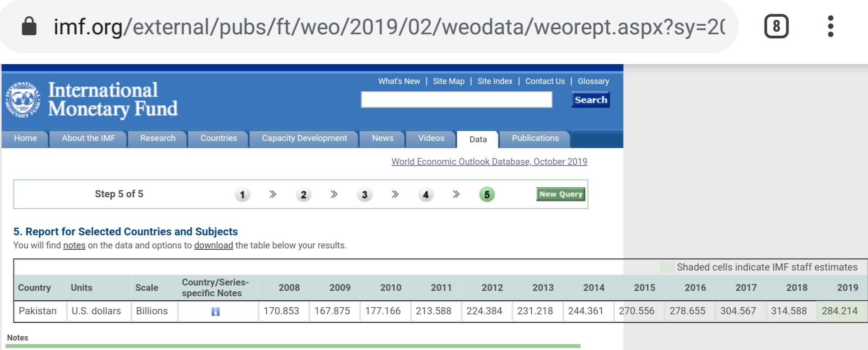Click the Country/Series-specific Notes header
The image size is (868, 350).
click(215, 288)
